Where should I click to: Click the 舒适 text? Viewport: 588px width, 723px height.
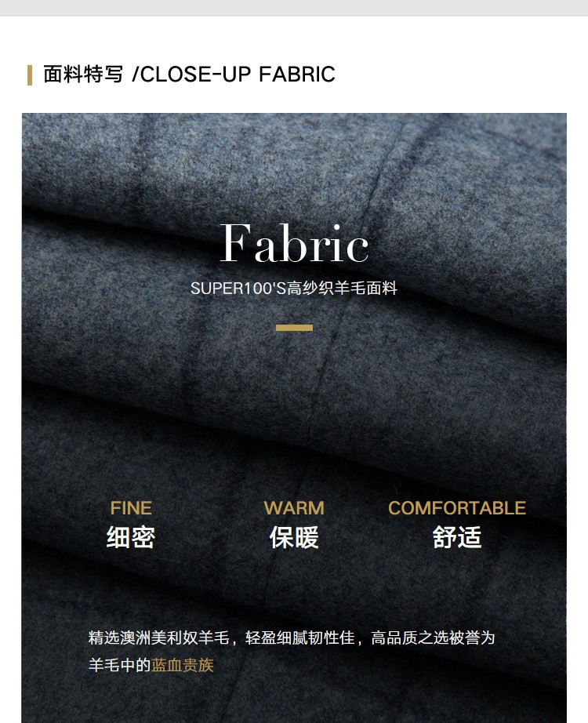457,537
